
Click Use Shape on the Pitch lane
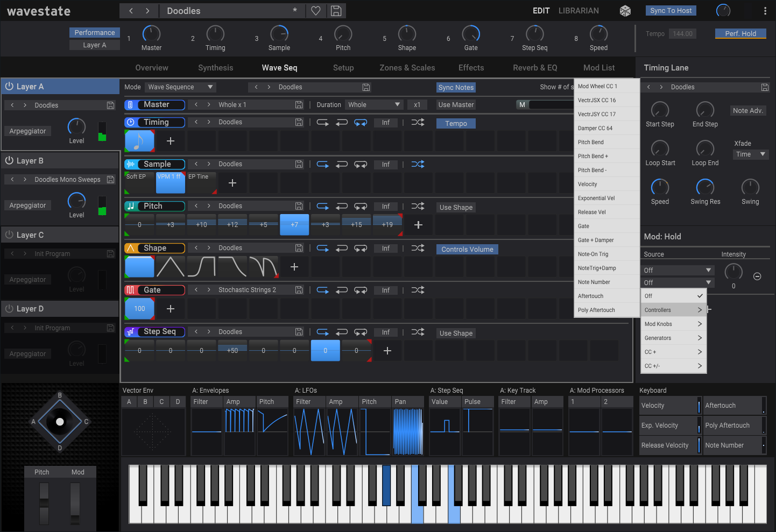(x=456, y=208)
